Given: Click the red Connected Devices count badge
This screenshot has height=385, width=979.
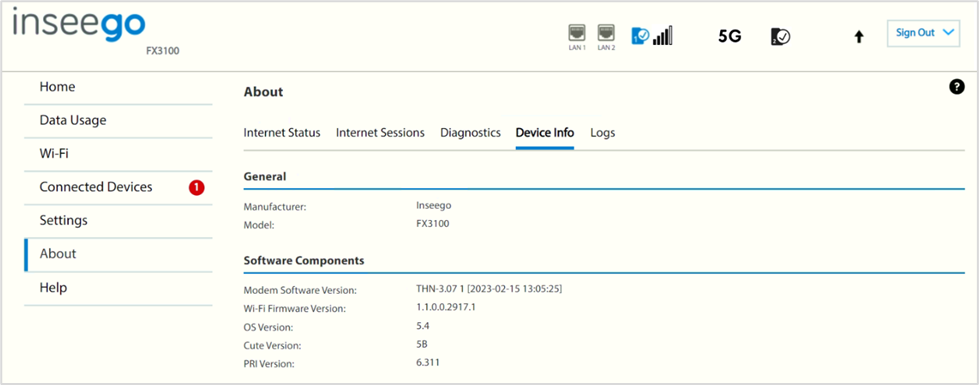Looking at the screenshot, I should point(197,187).
